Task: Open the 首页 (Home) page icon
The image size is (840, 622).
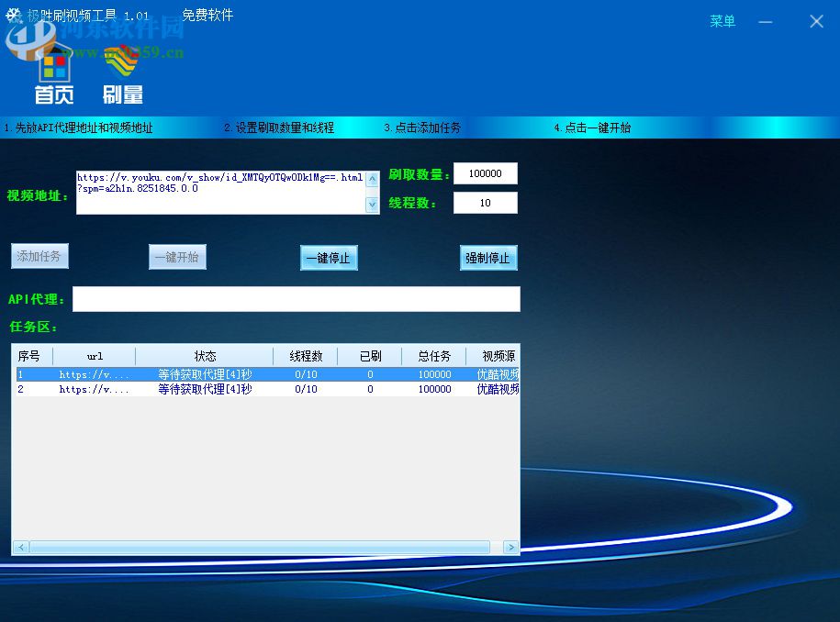Action: [x=53, y=78]
